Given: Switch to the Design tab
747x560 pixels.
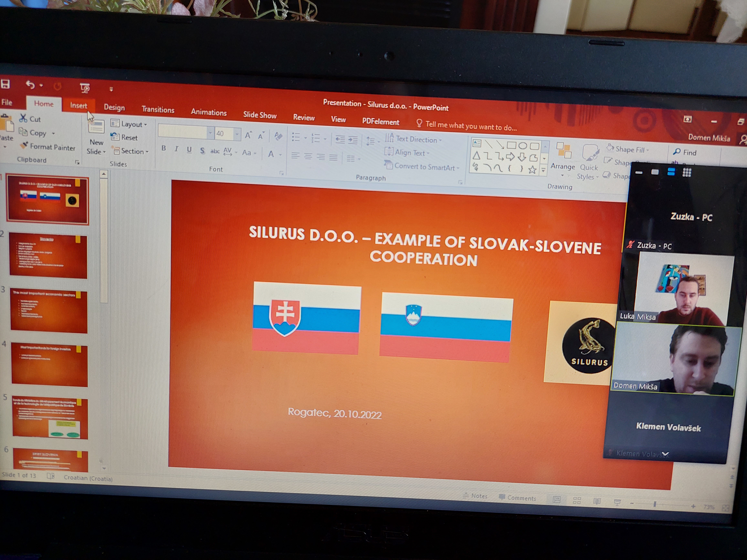Looking at the screenshot, I should click(x=114, y=107).
